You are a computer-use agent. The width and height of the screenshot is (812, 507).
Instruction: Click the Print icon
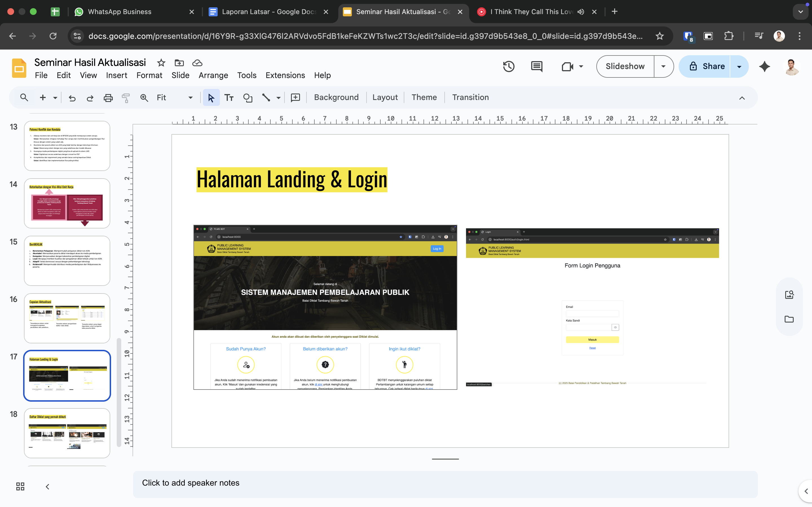[x=108, y=97]
